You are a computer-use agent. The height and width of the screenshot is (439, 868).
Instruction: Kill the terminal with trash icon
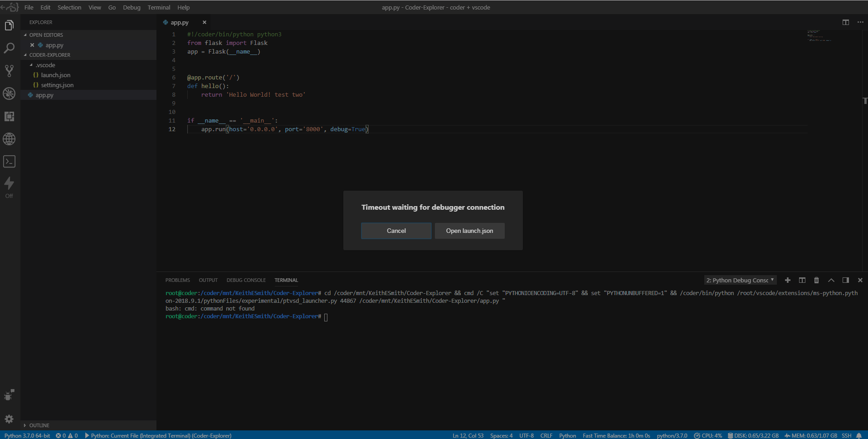[x=817, y=280]
